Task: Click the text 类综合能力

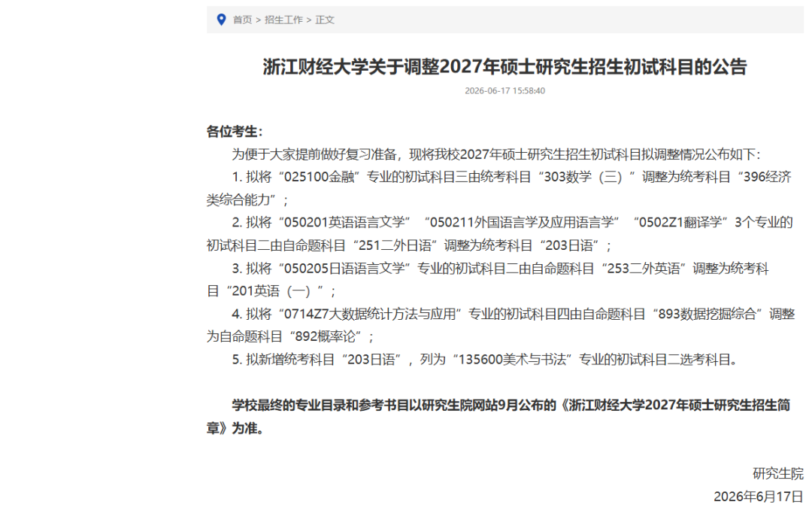Action: (x=238, y=200)
